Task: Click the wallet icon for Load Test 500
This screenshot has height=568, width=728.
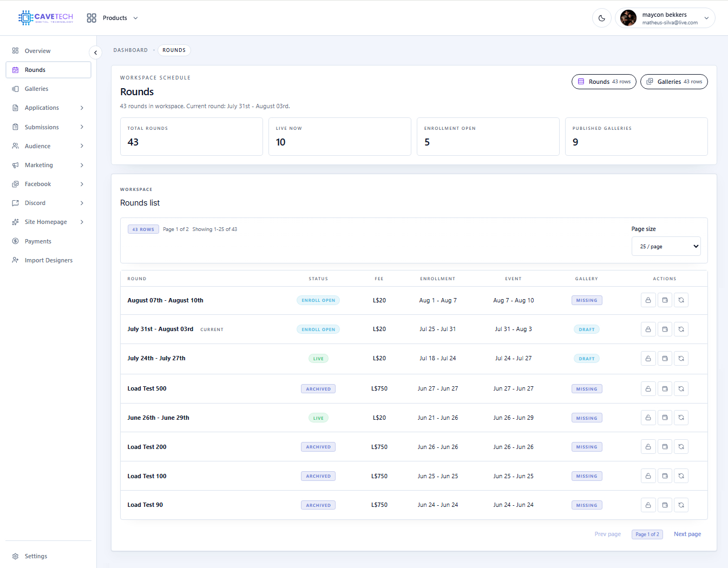Action: [x=665, y=388]
